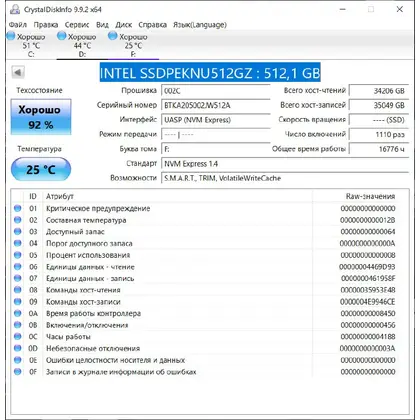This screenshot has height=420, width=420.
Task: Click raw value 0000000008450
Action: coord(368,314)
